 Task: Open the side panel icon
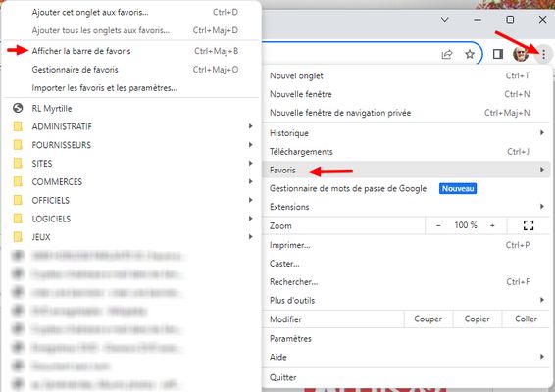pos(498,54)
